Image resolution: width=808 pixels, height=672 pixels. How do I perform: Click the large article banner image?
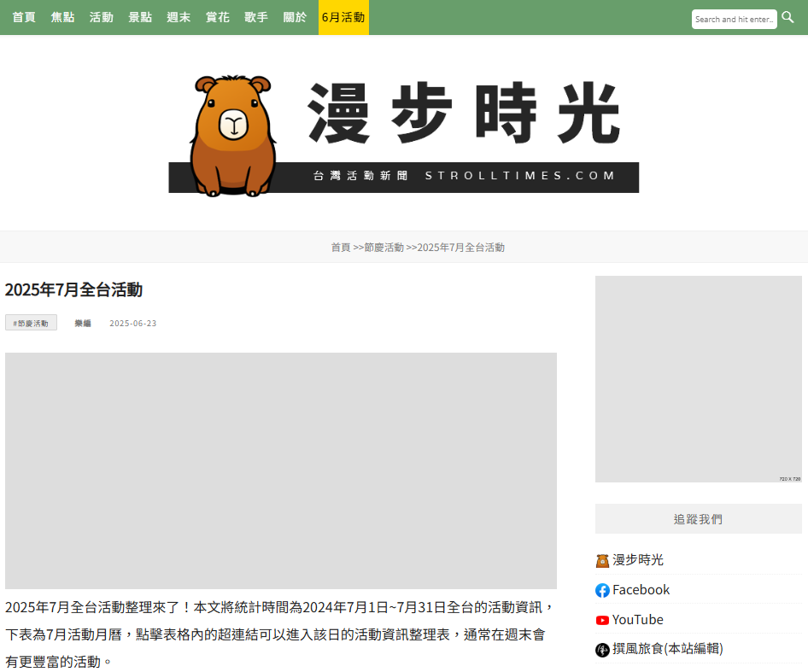click(x=281, y=470)
